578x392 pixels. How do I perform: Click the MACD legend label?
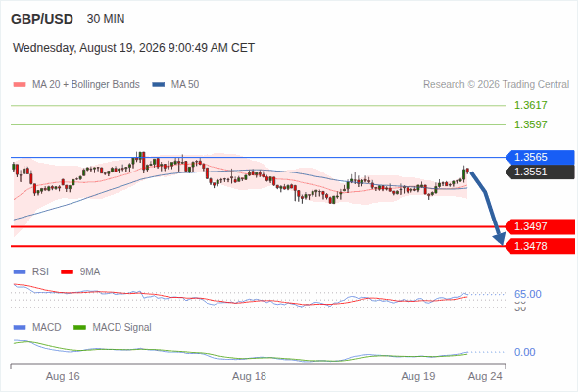coord(47,328)
